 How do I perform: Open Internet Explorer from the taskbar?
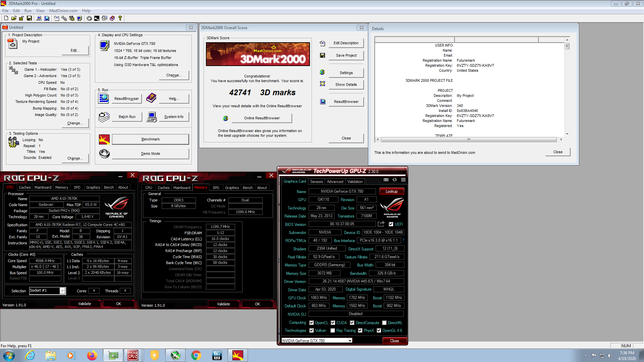pos(30,355)
